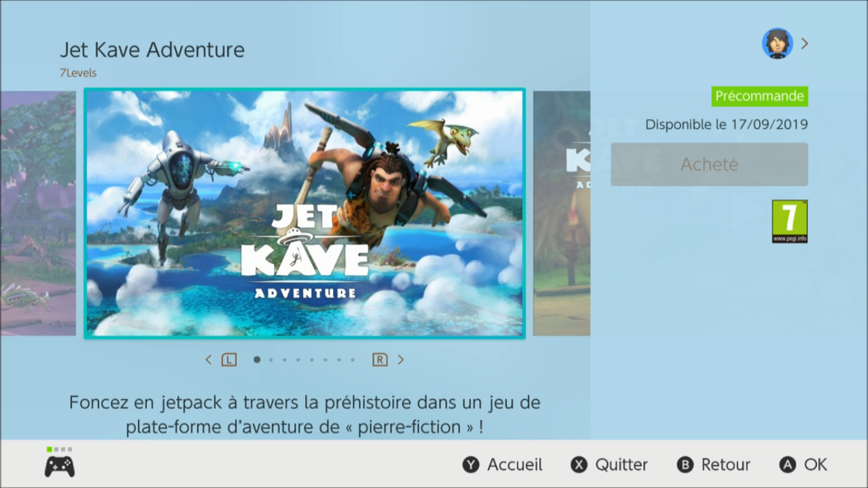Go to previous screenshot with left arrow
The height and width of the screenshot is (488, 868).
click(208, 360)
